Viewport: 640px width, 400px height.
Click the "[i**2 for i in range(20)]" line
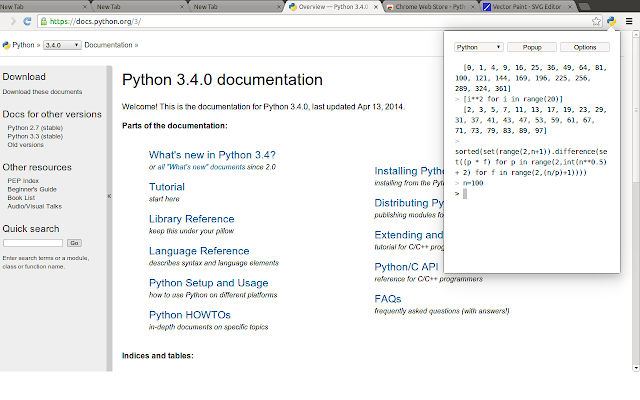[x=513, y=99]
